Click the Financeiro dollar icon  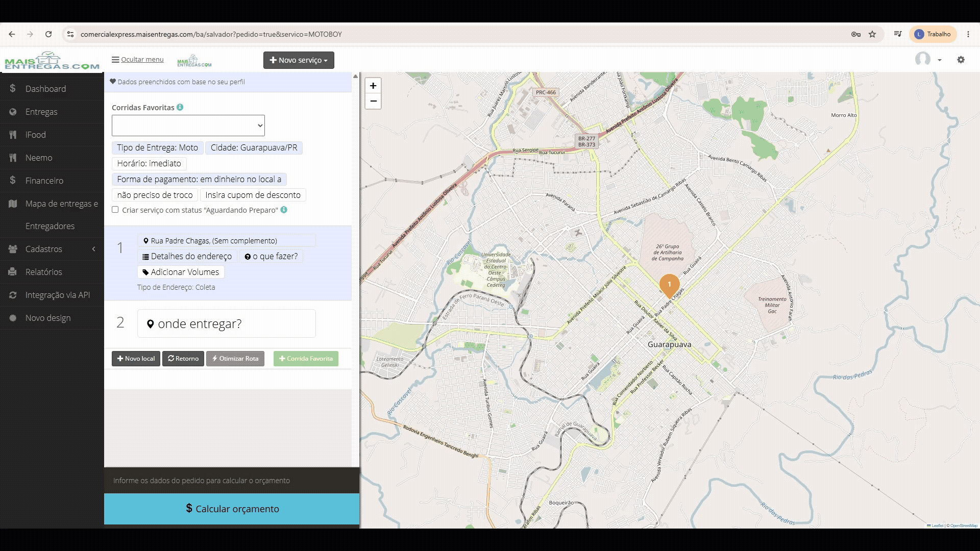click(13, 180)
